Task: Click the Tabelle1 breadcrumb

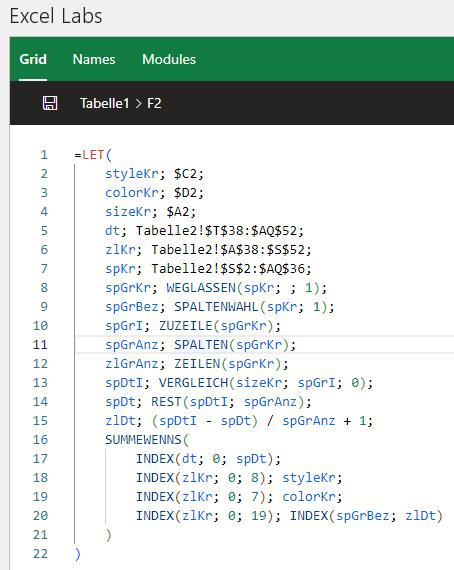Action: click(105, 103)
